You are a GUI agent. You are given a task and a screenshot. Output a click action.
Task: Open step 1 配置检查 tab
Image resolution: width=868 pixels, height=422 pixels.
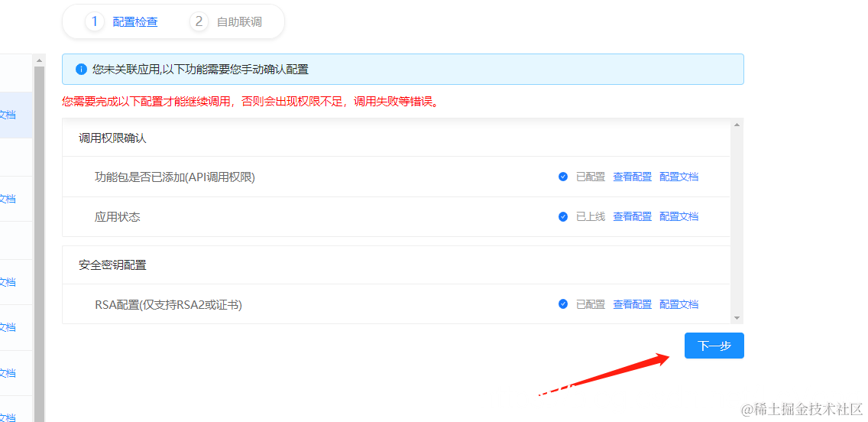pos(121,21)
